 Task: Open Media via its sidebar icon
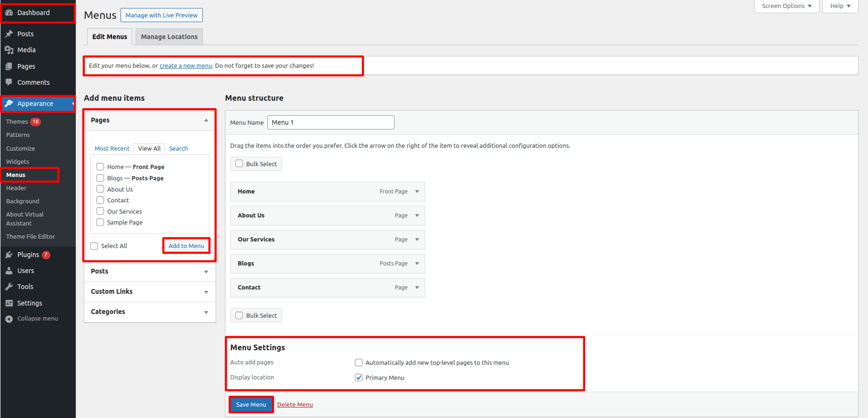9,50
